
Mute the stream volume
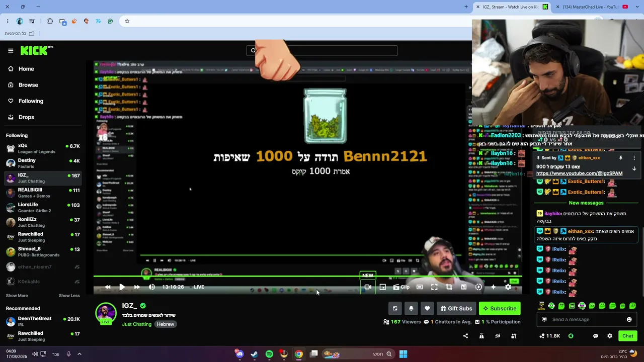(152, 287)
